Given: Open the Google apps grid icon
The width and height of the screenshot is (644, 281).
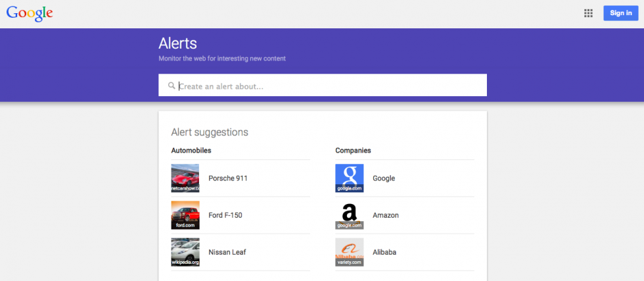Looking at the screenshot, I should coord(588,13).
